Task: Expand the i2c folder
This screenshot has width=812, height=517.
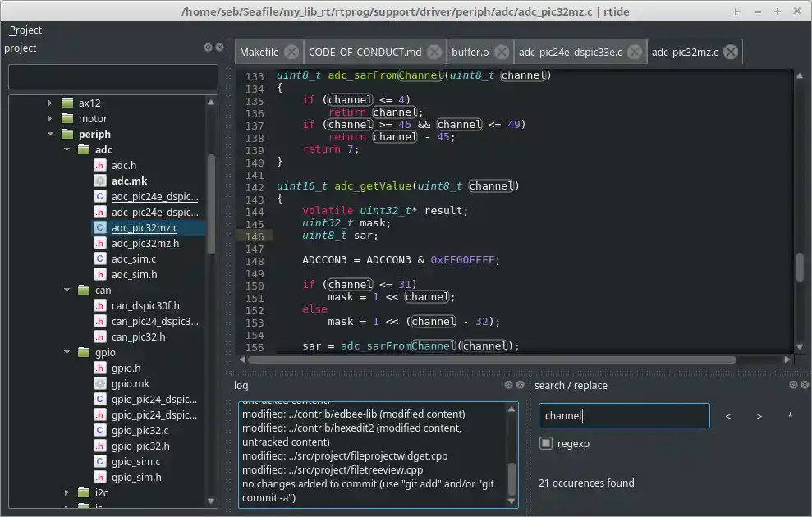Action: pos(66,492)
